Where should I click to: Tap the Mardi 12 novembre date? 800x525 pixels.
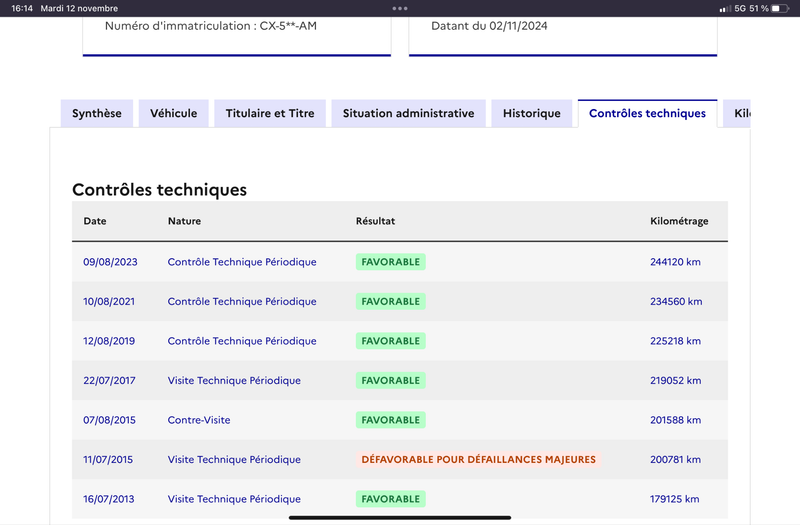[79, 8]
